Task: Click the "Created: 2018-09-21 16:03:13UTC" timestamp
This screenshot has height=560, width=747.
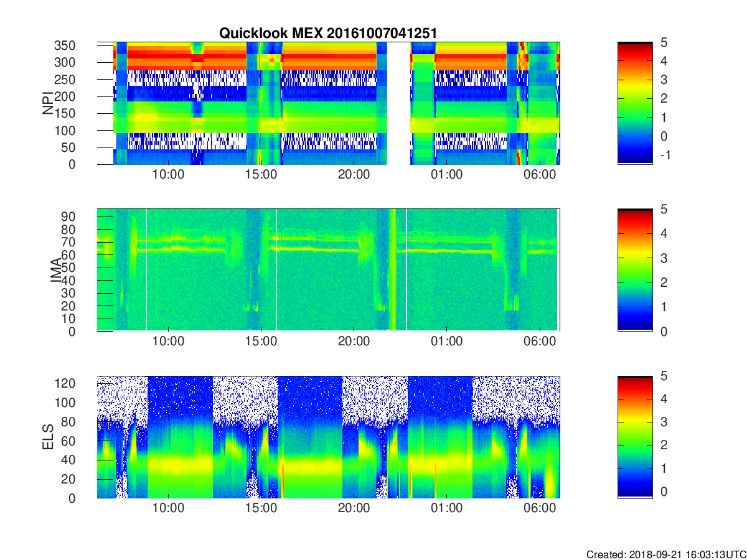Action: (666, 554)
